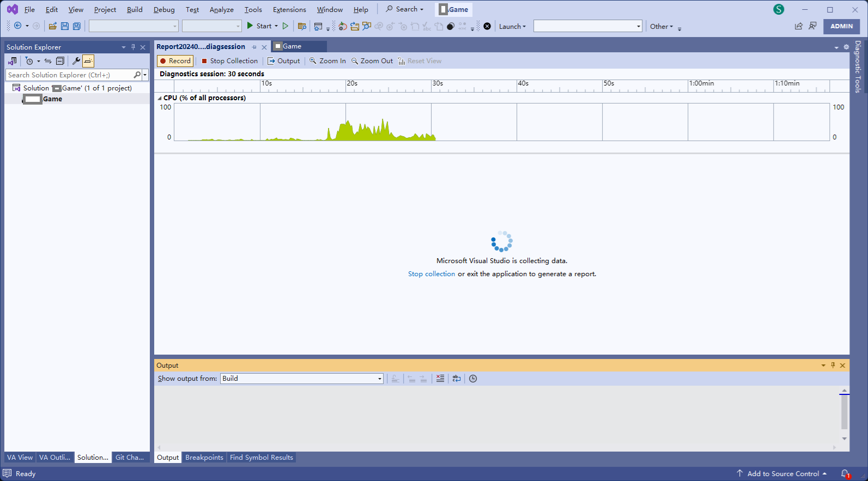Click the gear with red arrow icon
The image size is (868, 481).
tap(342, 26)
